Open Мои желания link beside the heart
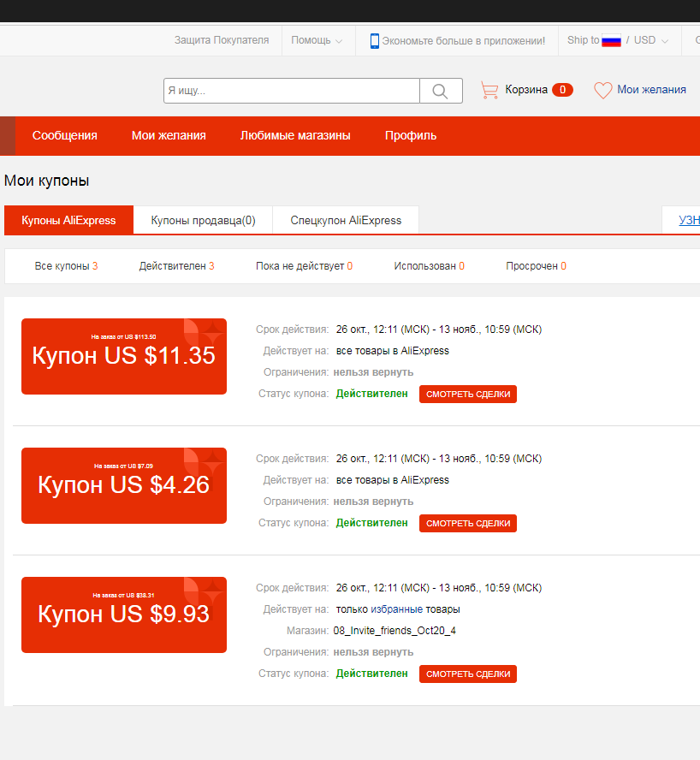Image resolution: width=700 pixels, height=760 pixels. click(651, 90)
